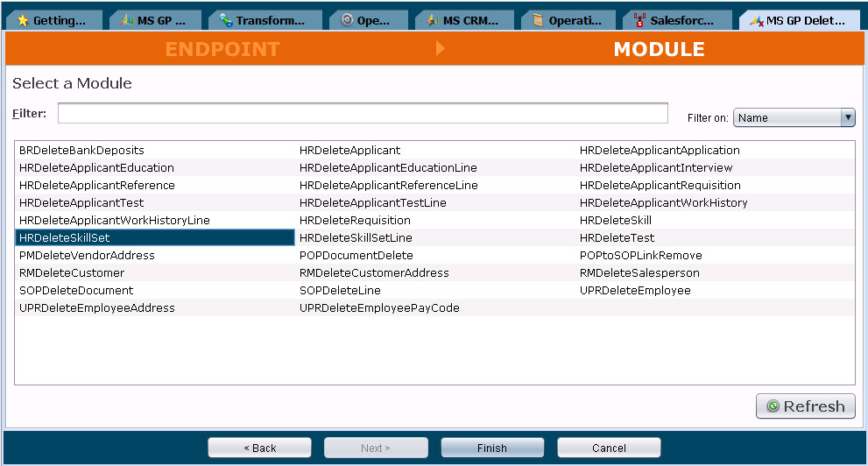
Task: Click the Finish button
Action: pyautogui.click(x=492, y=448)
